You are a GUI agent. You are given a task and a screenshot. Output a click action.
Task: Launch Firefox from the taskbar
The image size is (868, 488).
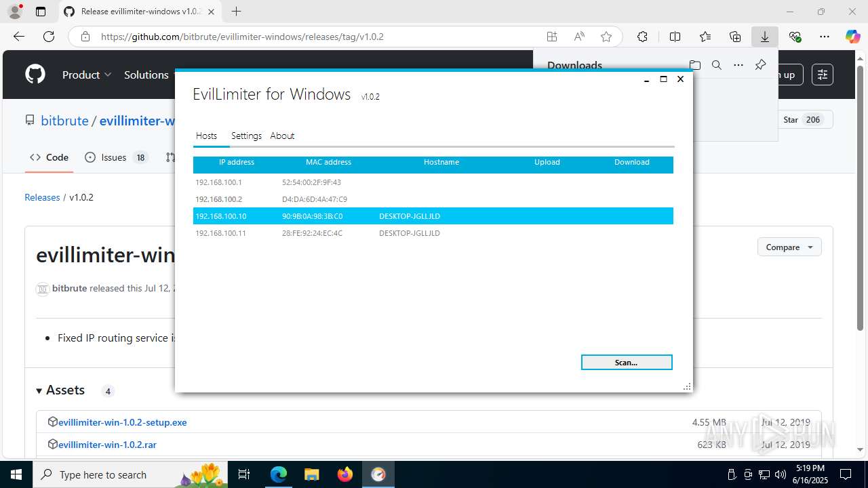[345, 474]
